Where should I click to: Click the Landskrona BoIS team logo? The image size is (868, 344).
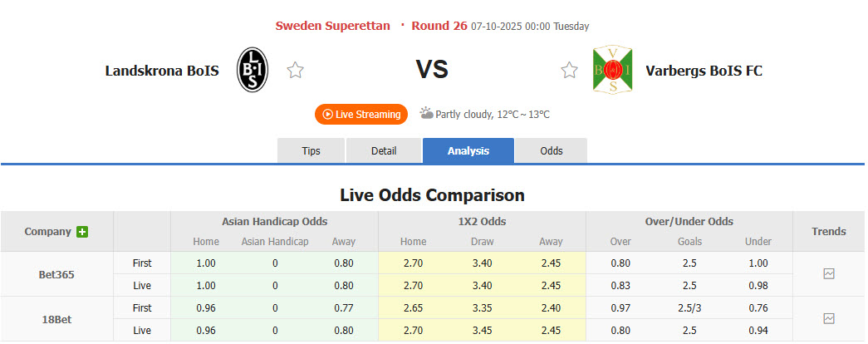coord(253,70)
